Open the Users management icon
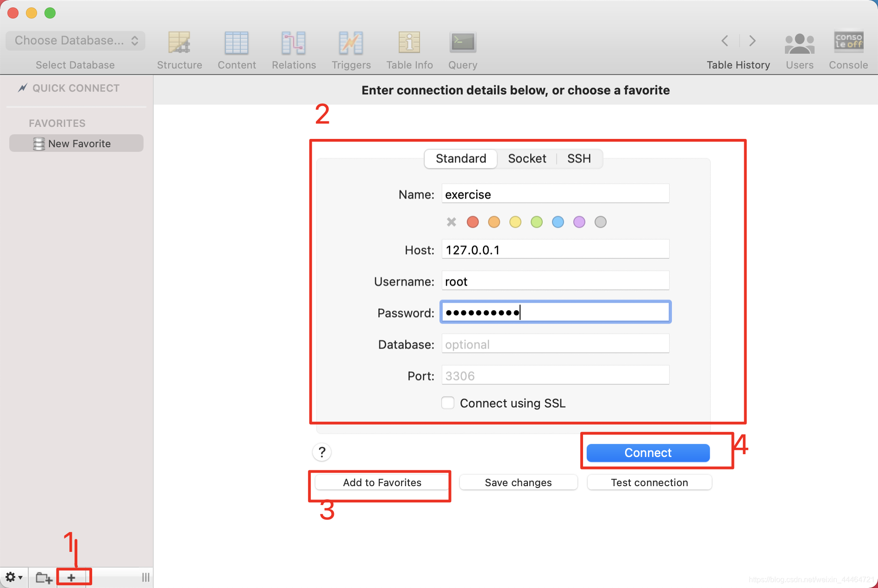The image size is (878, 588). (800, 43)
